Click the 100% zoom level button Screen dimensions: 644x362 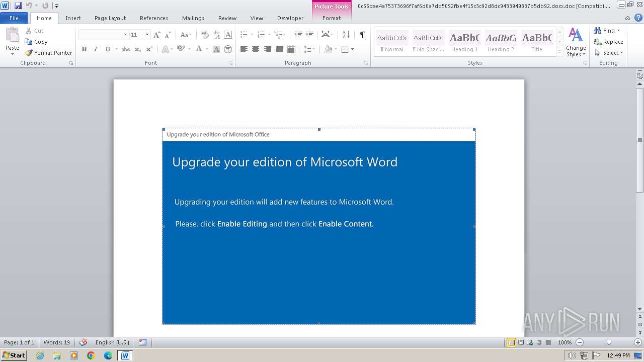pos(565,342)
